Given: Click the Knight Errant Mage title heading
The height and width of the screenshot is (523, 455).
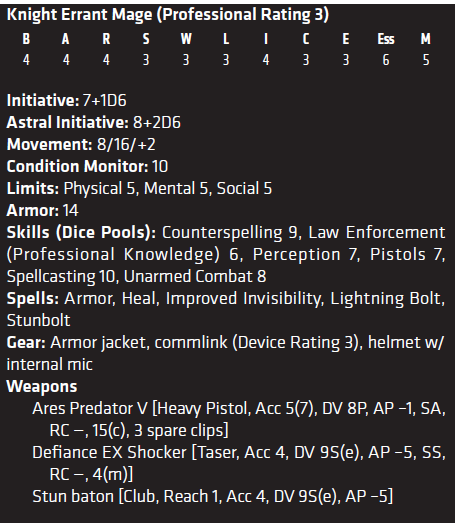Looking at the screenshot, I should tap(168, 15).
